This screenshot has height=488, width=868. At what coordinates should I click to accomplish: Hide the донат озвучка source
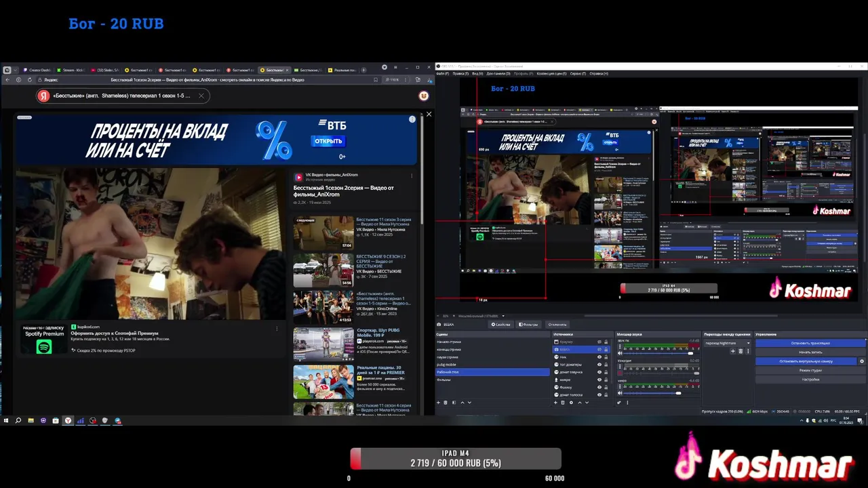(599, 372)
